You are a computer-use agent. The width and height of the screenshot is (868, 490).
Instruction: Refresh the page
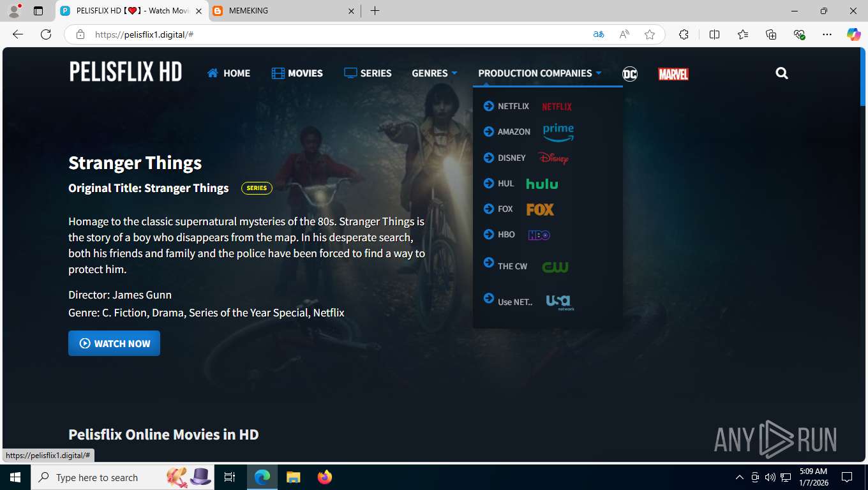pos(46,34)
